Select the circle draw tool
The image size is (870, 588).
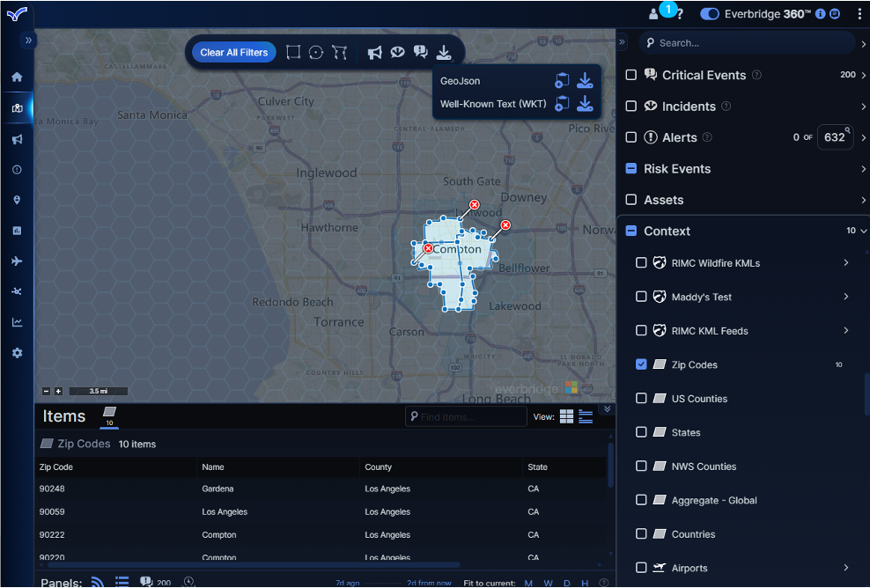[x=316, y=53]
